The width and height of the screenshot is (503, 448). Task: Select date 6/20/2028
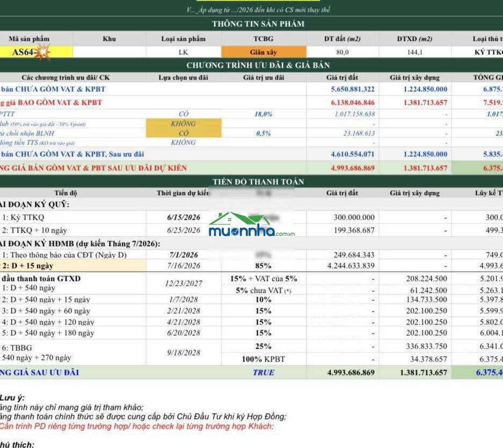point(184,333)
